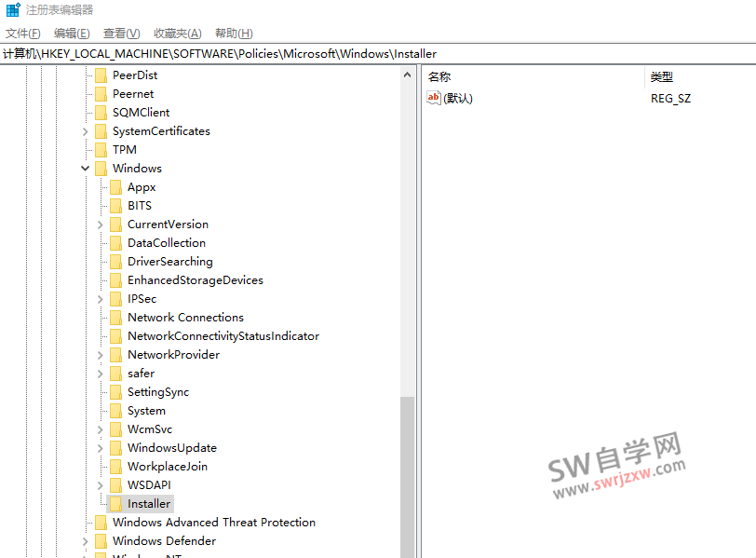Screen dimensions: 756x558
Task: Click the Installer folder icon
Action: [115, 504]
